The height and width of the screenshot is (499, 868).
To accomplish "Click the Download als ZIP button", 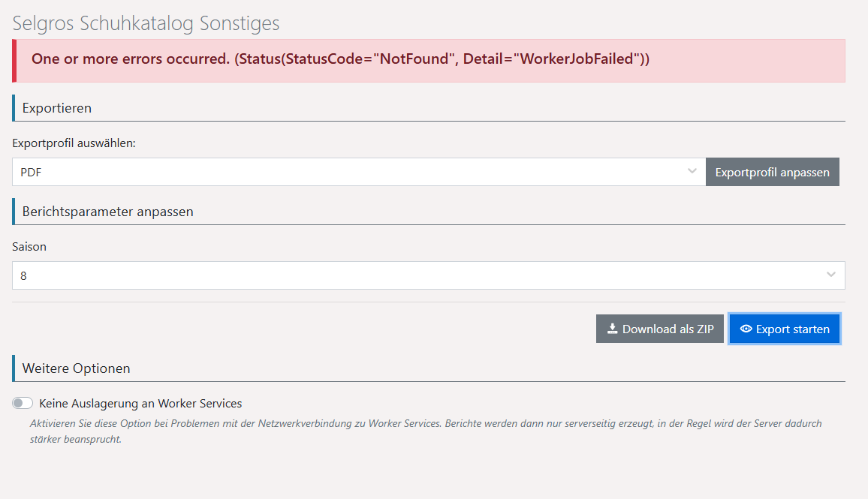I will coord(660,329).
